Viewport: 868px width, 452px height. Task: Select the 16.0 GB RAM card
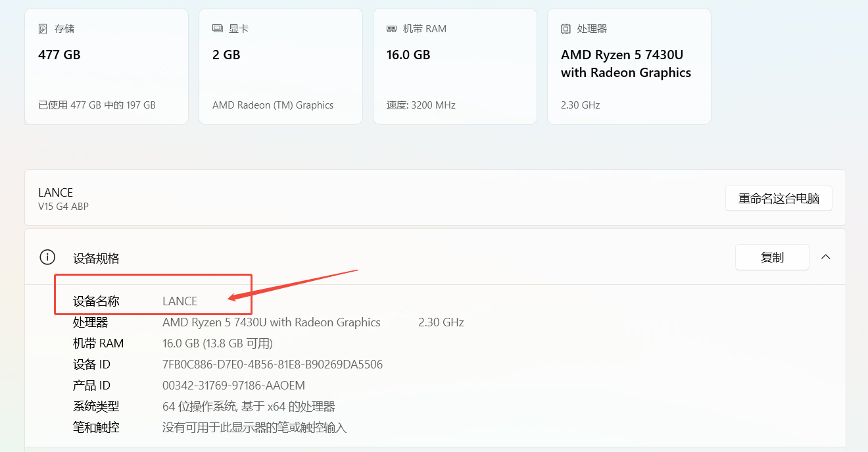click(455, 66)
